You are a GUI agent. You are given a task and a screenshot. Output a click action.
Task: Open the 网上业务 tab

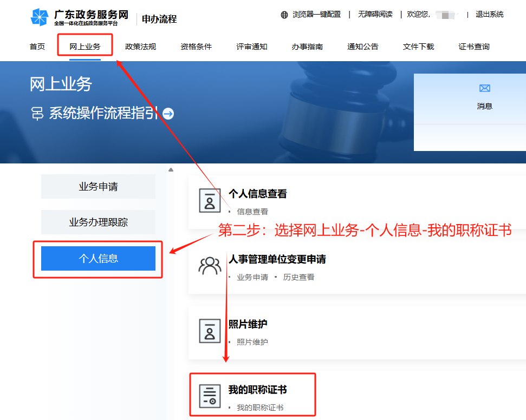tap(85, 47)
